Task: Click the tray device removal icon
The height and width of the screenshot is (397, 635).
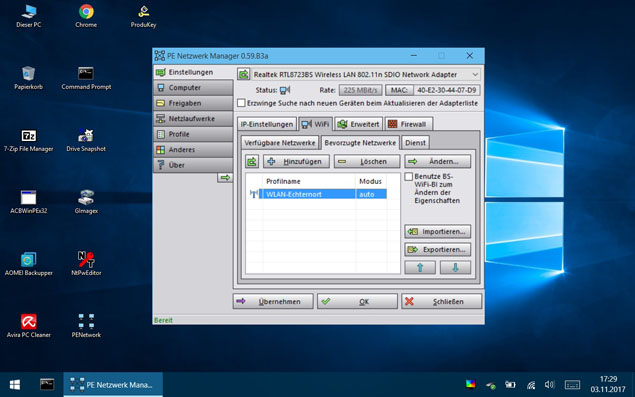Action: 490,385
